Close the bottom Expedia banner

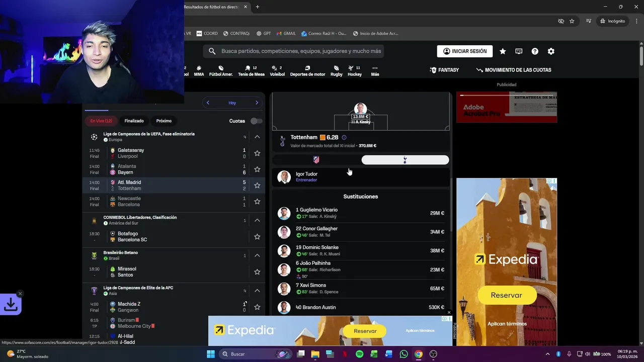(x=449, y=313)
